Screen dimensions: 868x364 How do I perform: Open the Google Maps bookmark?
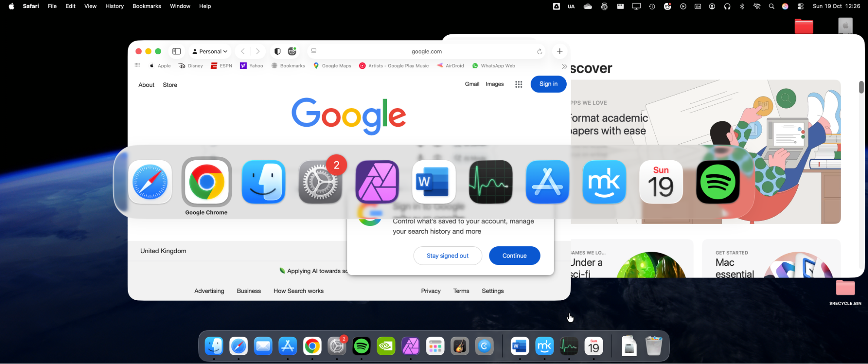click(332, 66)
